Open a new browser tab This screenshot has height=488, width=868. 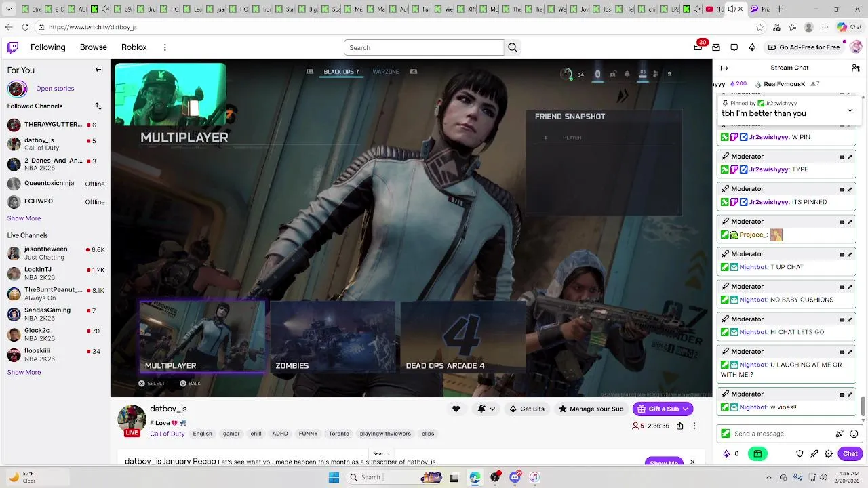click(x=779, y=9)
